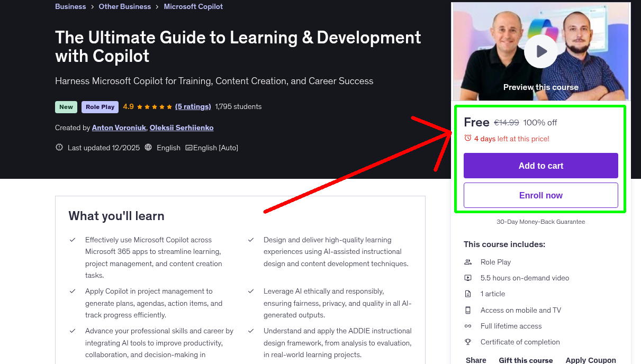
Task: Select Gift this course
Action: 526,360
